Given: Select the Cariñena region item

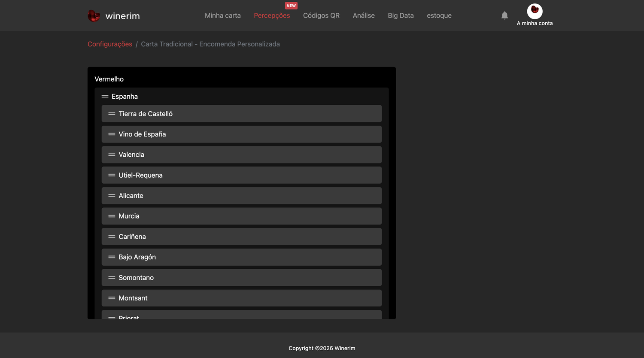Looking at the screenshot, I should click(x=242, y=237).
